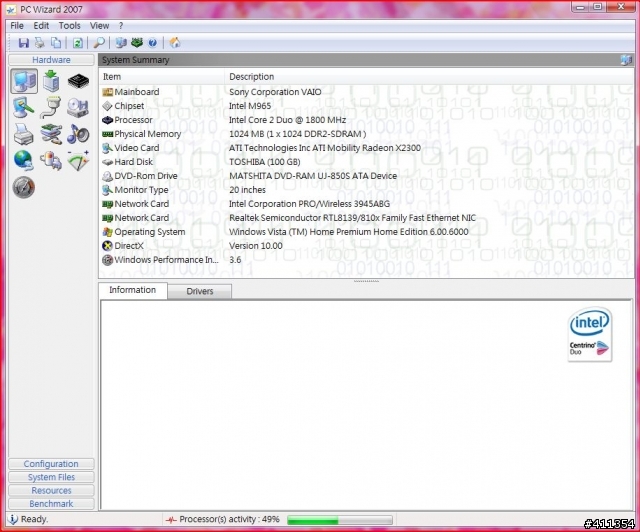
Task: Open the View menu
Action: (100, 26)
